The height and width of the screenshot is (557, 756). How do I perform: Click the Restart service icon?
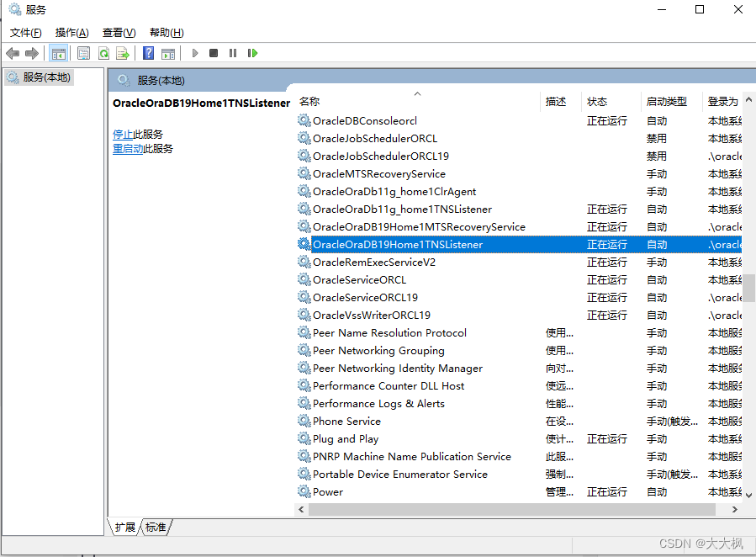tap(252, 53)
